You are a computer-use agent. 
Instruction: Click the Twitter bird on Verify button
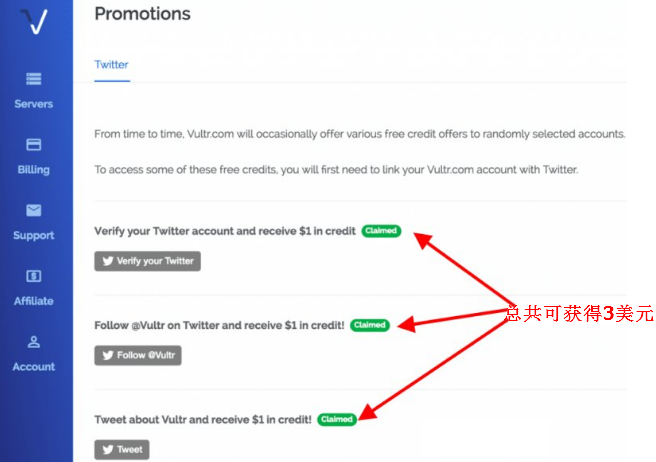coord(108,262)
